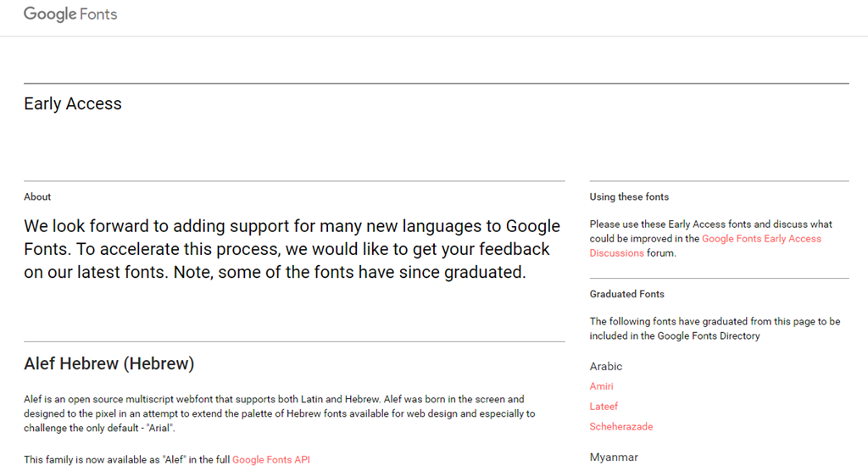The image size is (868, 471).
Task: Open the Amiri font link
Action: pos(601,386)
